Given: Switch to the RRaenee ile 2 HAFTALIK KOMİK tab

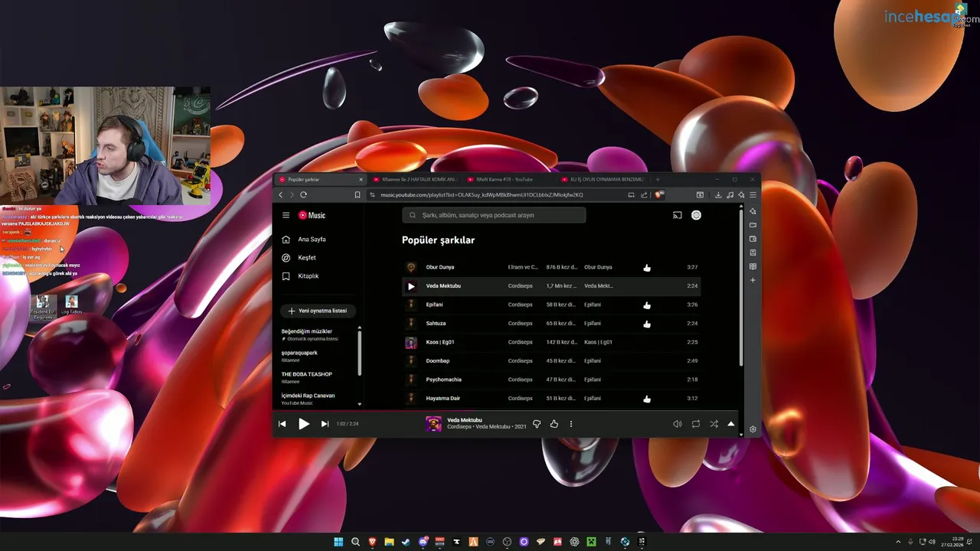Looking at the screenshot, I should (x=414, y=179).
